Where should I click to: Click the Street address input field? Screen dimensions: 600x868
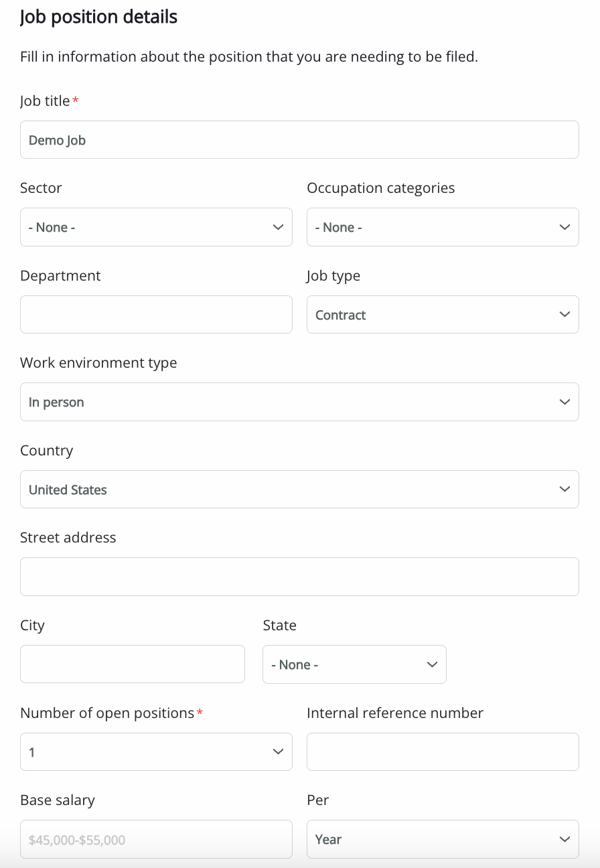299,577
